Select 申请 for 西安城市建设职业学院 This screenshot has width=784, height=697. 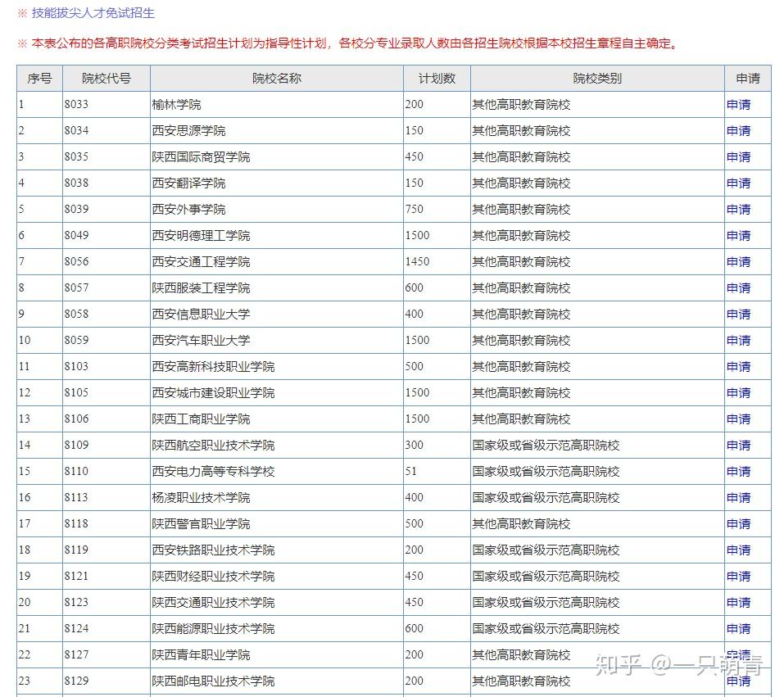[x=738, y=393]
